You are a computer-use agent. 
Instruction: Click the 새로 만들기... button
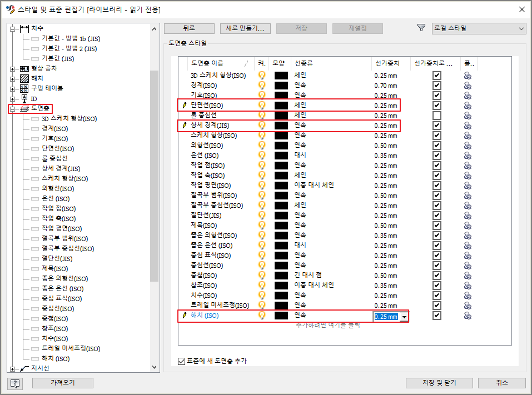[x=245, y=28]
